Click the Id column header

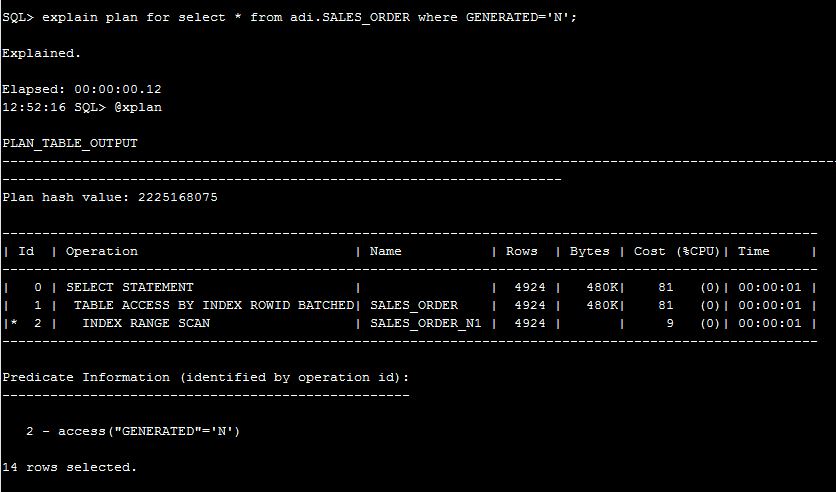[27, 251]
